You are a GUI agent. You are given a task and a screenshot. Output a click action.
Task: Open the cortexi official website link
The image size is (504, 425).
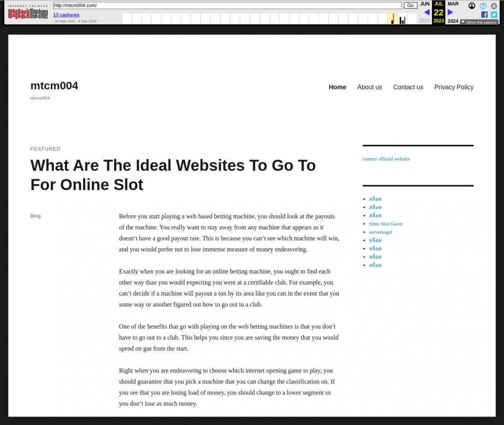pyautogui.click(x=386, y=159)
